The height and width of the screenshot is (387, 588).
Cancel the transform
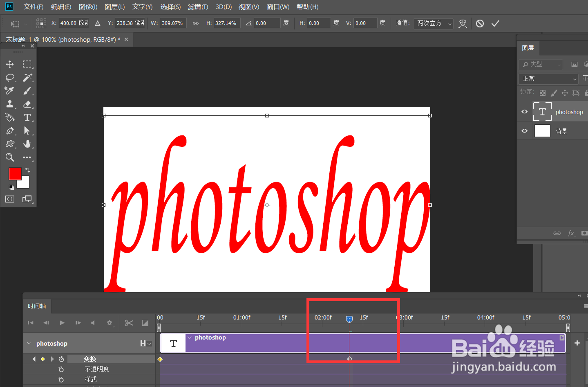coord(480,23)
